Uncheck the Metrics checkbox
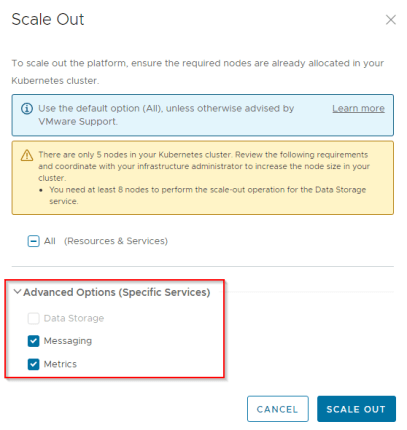The height and width of the screenshot is (430, 407). (33, 364)
